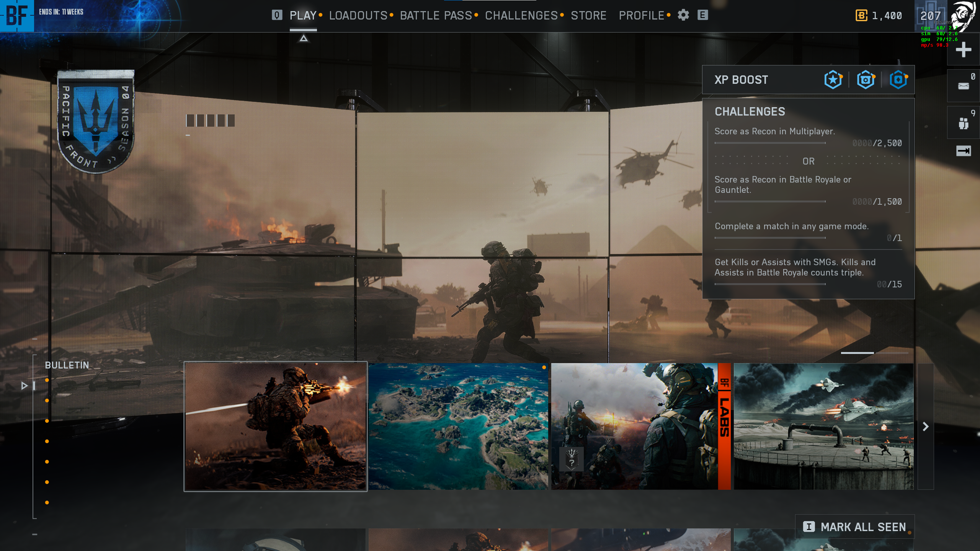Click the mystery rank icon on the Labs card
The height and width of the screenshot is (551, 980).
[x=572, y=459]
